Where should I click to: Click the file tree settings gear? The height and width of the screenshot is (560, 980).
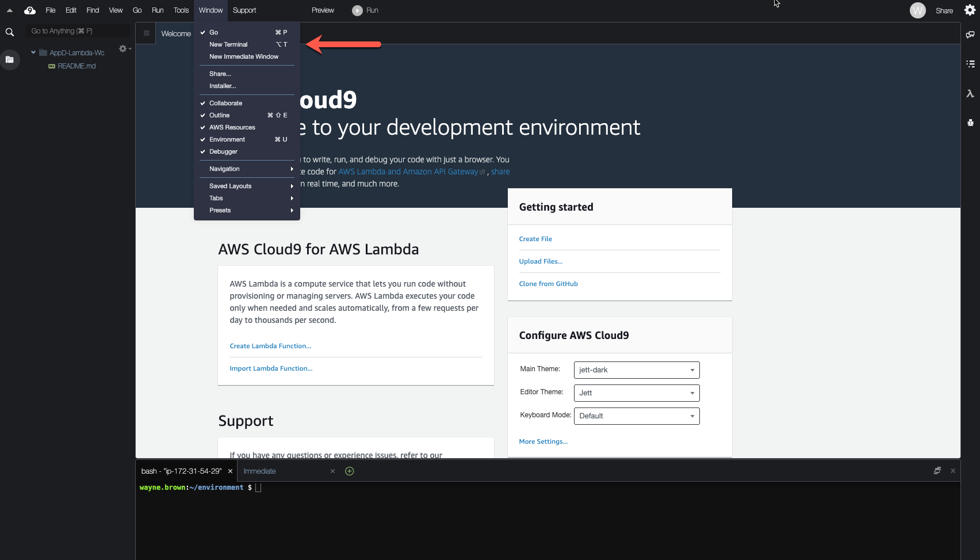click(122, 49)
